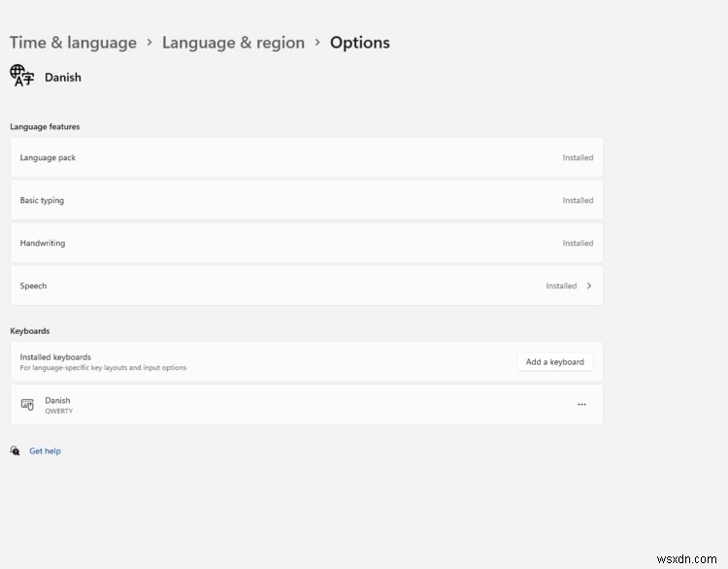Screen dimensions: 728x569
Task: Go back to Time & language breadcrumb
Action: tap(74, 43)
